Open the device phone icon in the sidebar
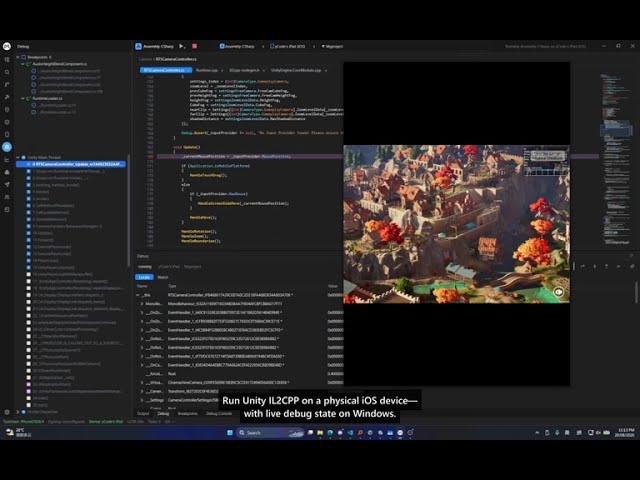 tap(7, 134)
